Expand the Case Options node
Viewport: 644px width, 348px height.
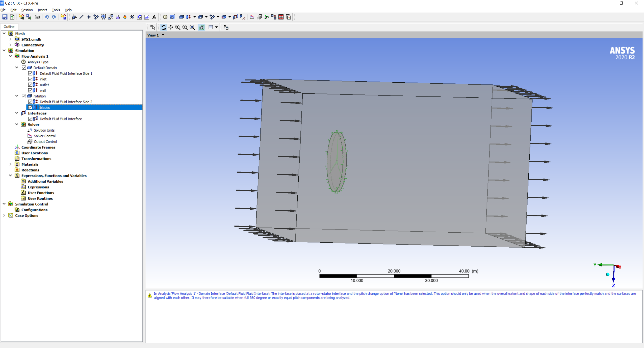(x=4, y=215)
